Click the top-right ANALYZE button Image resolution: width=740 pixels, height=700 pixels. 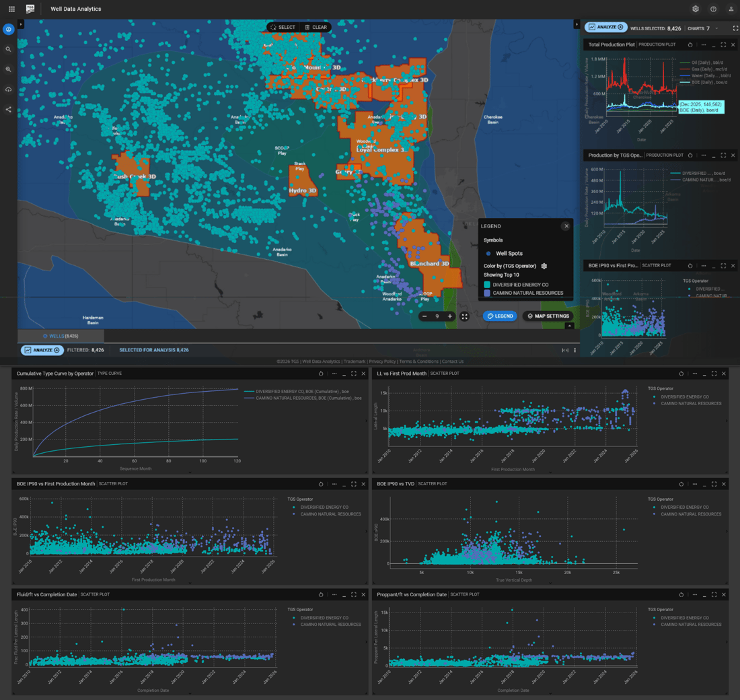(x=606, y=28)
